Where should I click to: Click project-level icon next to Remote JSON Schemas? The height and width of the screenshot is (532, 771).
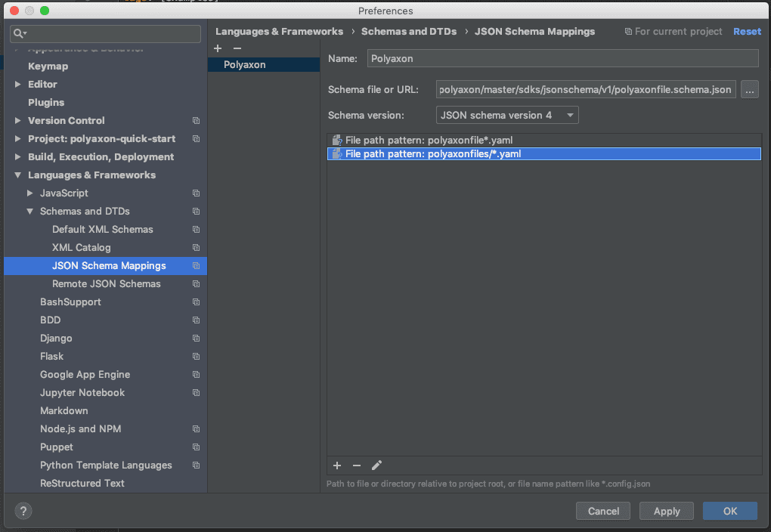click(197, 284)
